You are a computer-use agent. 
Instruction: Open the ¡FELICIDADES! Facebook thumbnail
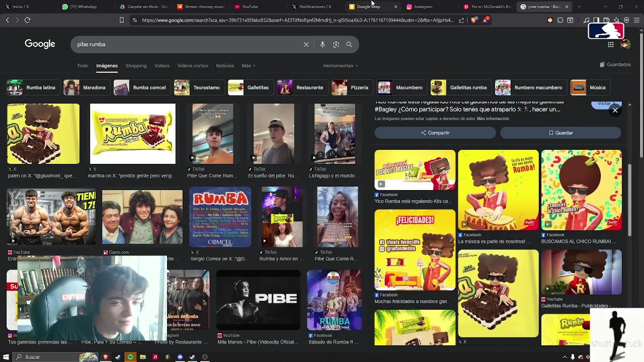coord(415,250)
